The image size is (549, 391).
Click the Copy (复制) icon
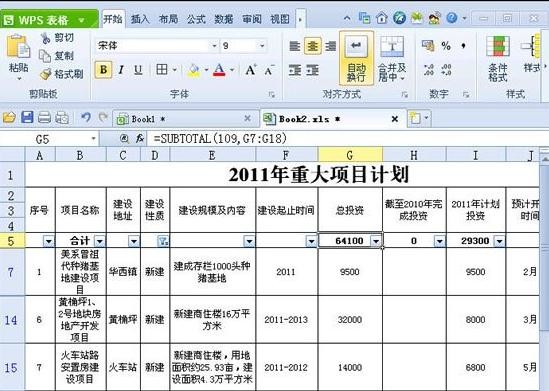(45, 56)
